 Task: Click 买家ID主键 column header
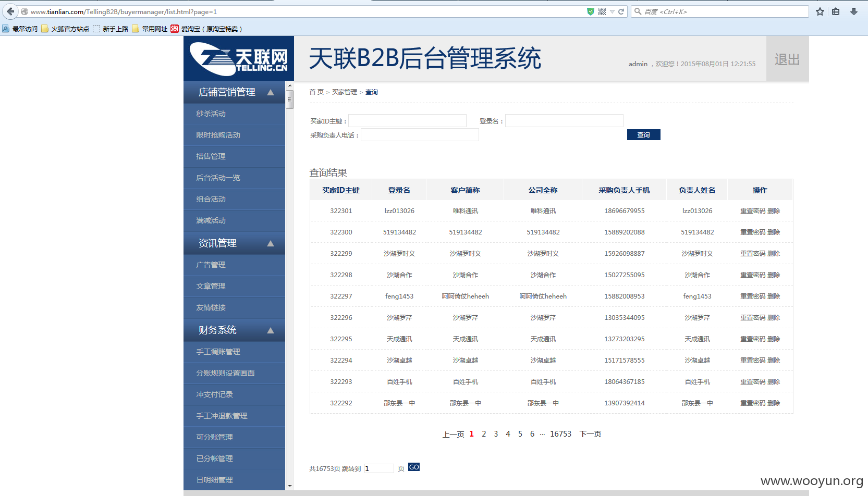[x=341, y=190]
